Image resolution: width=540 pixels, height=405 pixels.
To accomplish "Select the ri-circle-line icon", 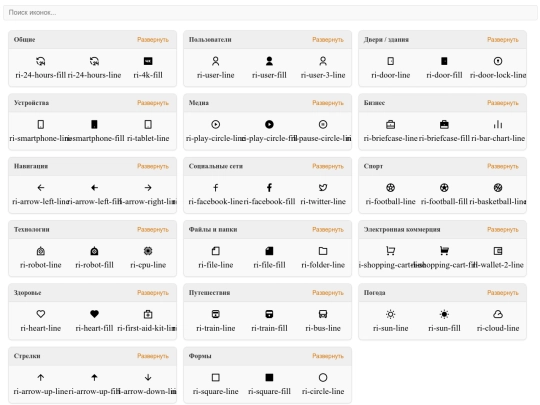I will coord(323,377).
